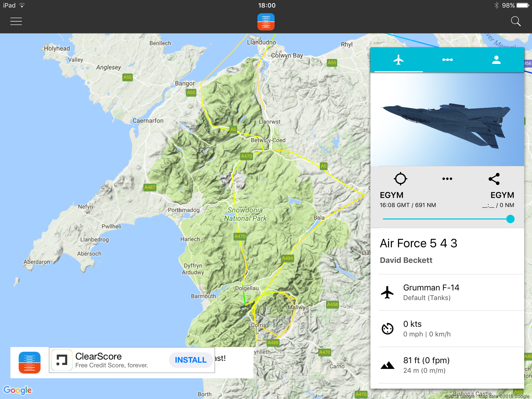Tap the ad banner app logo
The height and width of the screenshot is (399, 532).
[30, 362]
